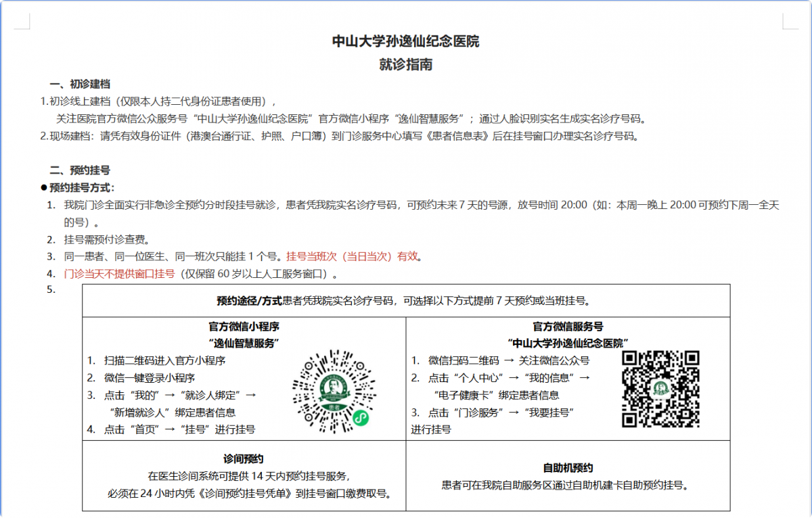Click the step 微信一键登录小程序
This screenshot has width=812, height=518.
point(150,378)
